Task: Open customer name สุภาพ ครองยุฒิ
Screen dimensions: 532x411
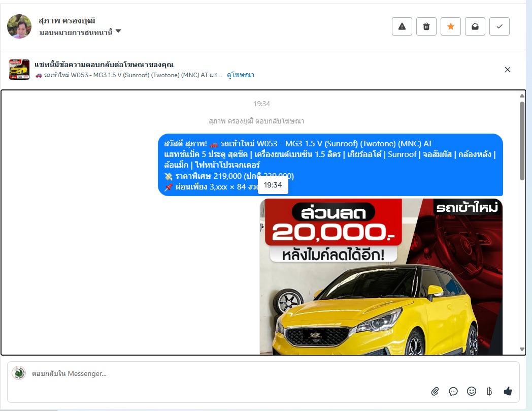Action: tap(67, 21)
